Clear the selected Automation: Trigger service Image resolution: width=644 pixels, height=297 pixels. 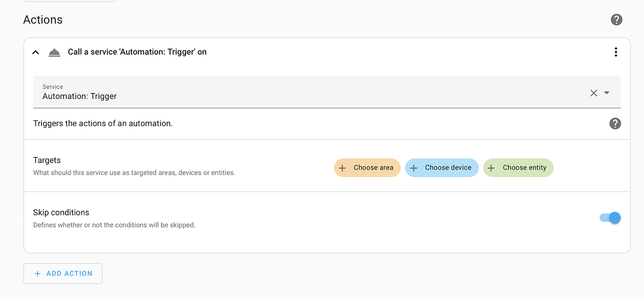594,93
